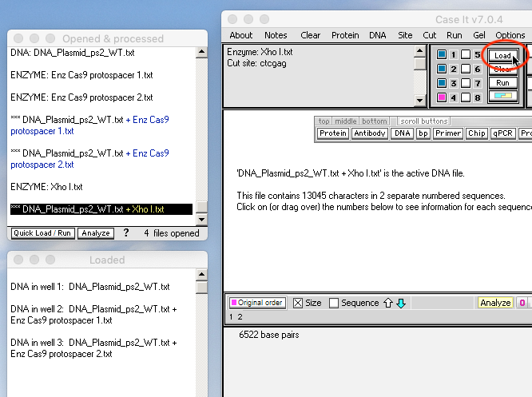Viewport: 532px width, 397px height.
Task: Click the Run button beside the wells
Action: pyautogui.click(x=502, y=83)
